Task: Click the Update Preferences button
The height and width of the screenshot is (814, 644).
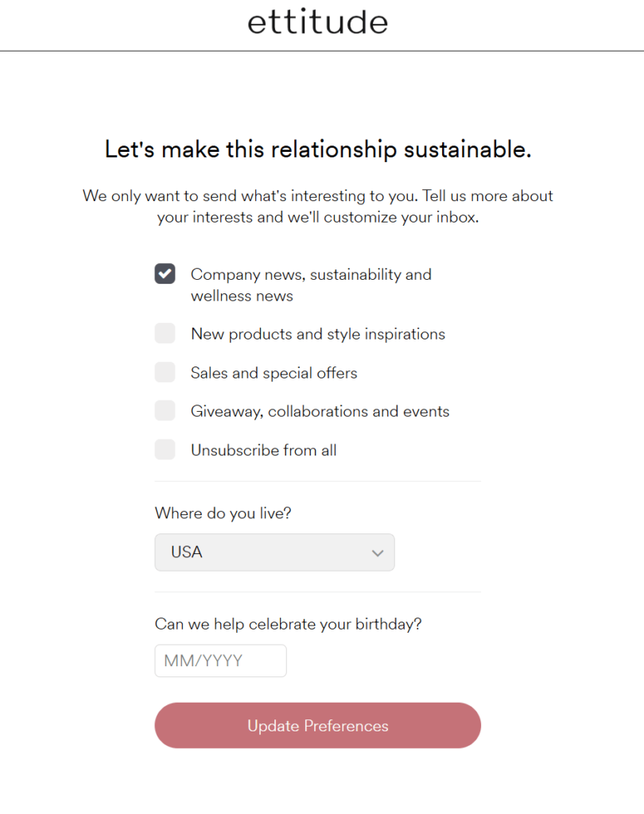Action: point(317,725)
